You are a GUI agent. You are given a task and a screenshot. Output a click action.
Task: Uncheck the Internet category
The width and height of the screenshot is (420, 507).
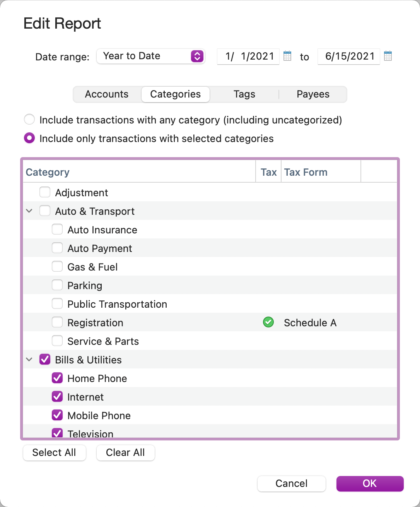pyautogui.click(x=57, y=397)
